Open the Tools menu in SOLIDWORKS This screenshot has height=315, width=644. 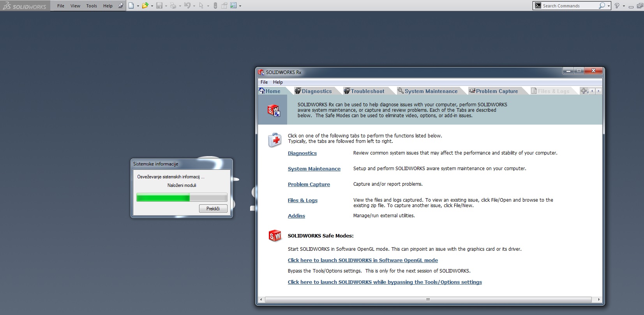pyautogui.click(x=92, y=6)
